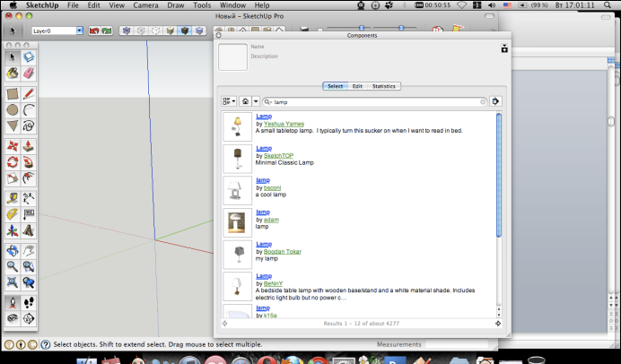Activate the Zoom magnifier tool
Viewport: 621px width, 364px height.
click(13, 266)
